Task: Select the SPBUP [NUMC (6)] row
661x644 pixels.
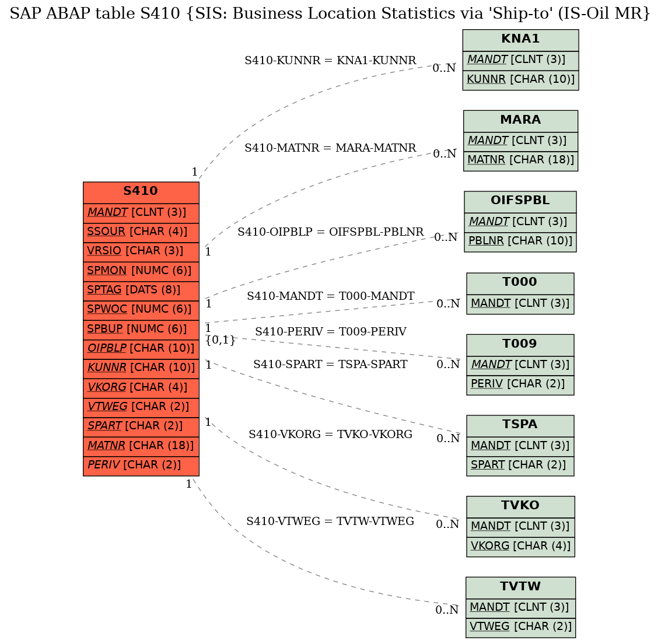Action: [141, 329]
